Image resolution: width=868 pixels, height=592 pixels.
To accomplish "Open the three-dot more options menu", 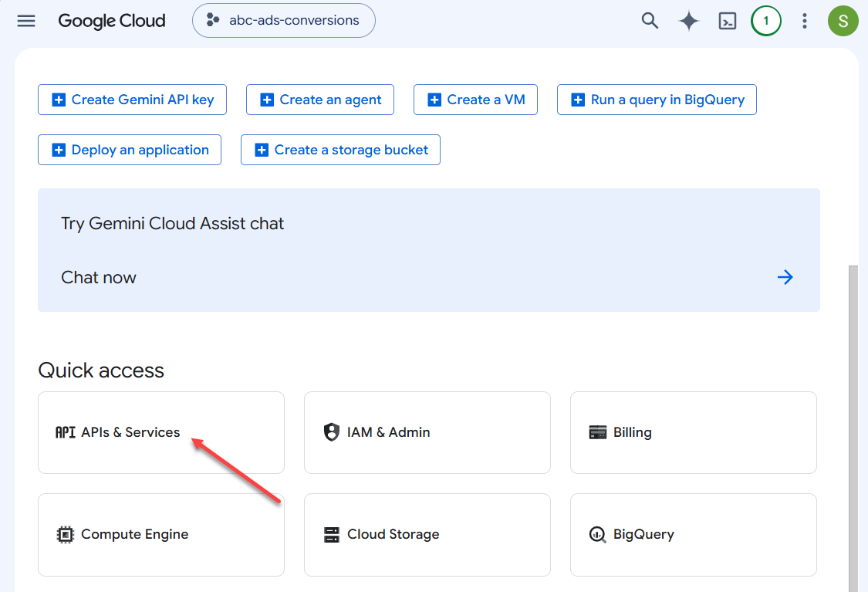I will click(x=804, y=21).
